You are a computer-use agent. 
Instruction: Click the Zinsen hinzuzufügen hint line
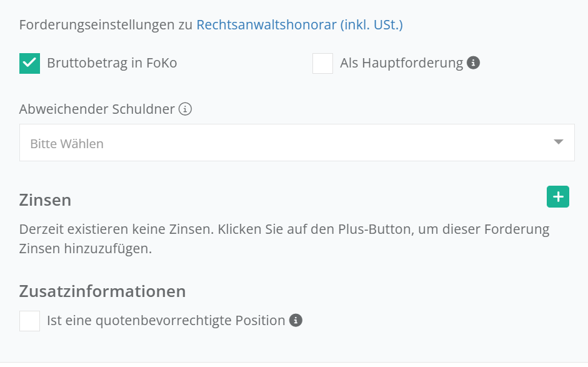(x=85, y=248)
